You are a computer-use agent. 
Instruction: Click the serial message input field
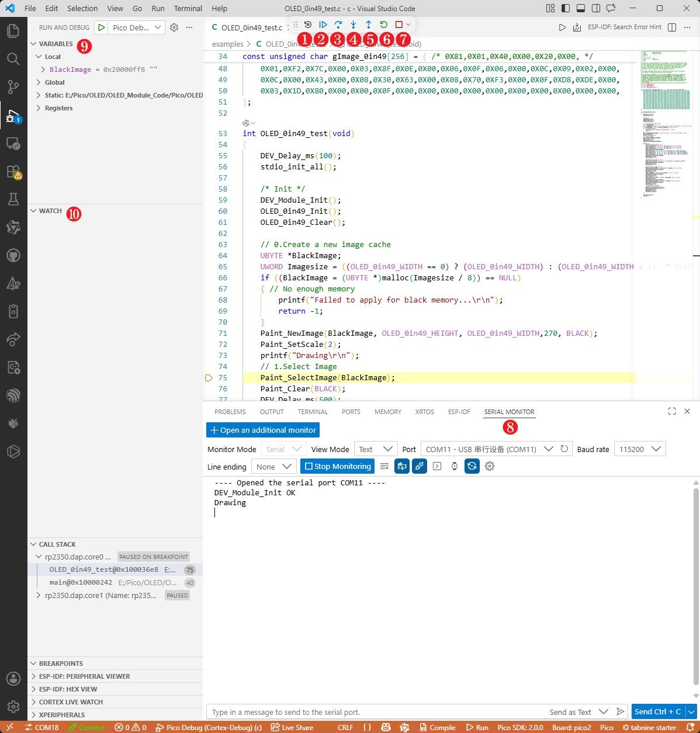coord(377,712)
